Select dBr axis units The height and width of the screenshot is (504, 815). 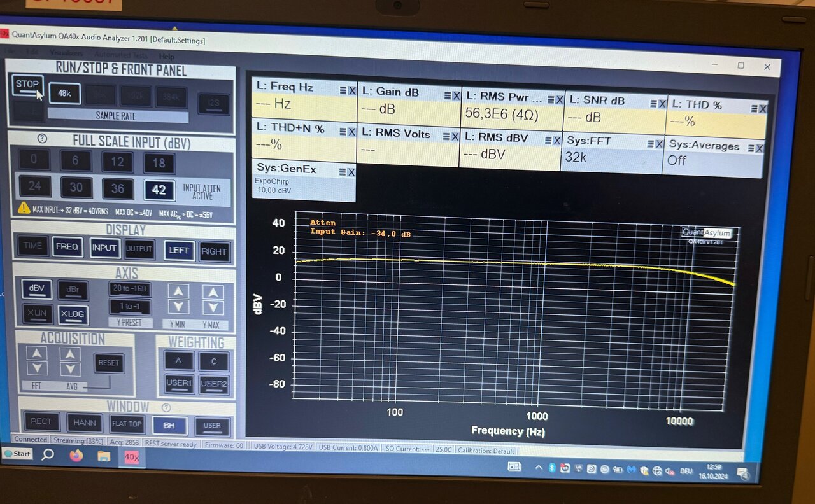(73, 290)
